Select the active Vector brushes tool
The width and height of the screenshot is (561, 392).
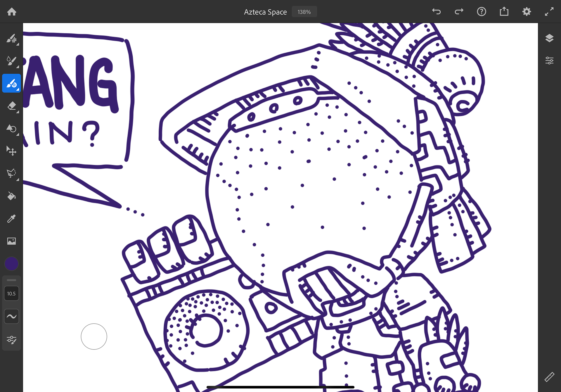pos(12,83)
